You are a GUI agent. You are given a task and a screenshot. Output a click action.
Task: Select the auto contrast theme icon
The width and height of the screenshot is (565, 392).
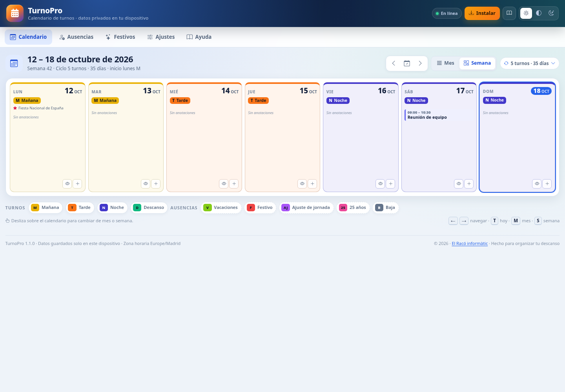pyautogui.click(x=539, y=13)
